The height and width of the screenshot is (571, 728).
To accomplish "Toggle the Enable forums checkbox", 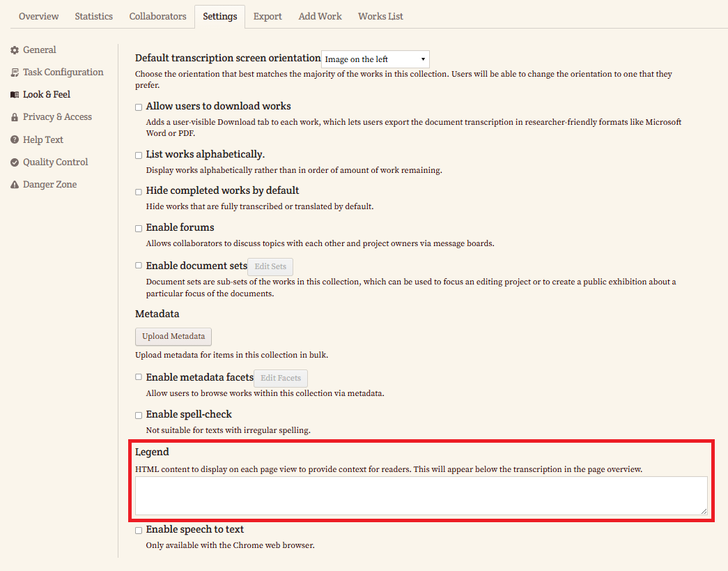I will (139, 228).
